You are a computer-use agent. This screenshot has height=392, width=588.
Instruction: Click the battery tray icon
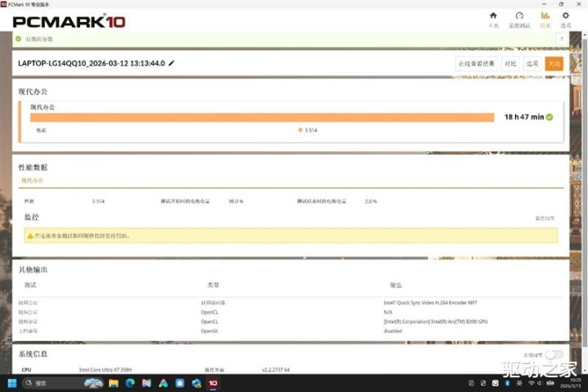coord(550,383)
